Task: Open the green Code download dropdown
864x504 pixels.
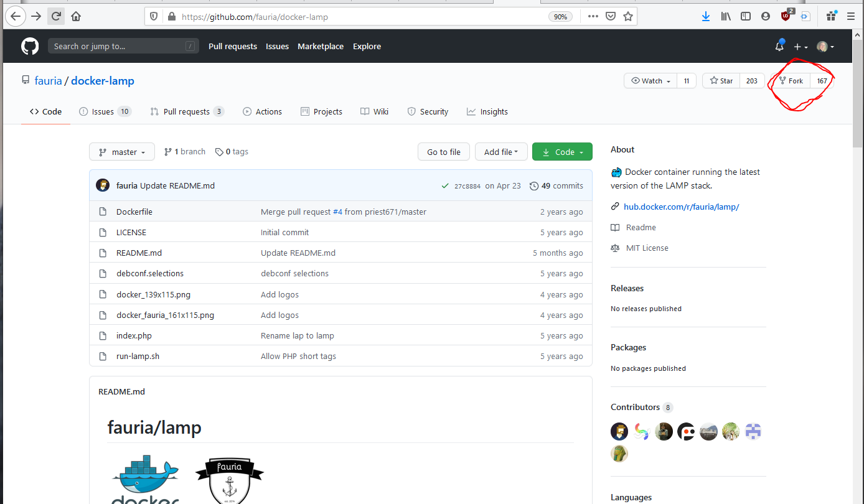Action: 562,152
